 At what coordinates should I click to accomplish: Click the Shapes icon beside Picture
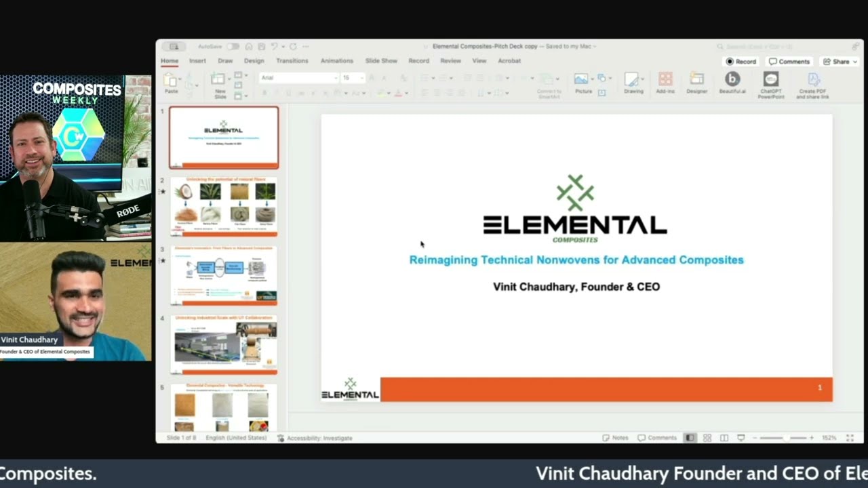click(601, 77)
